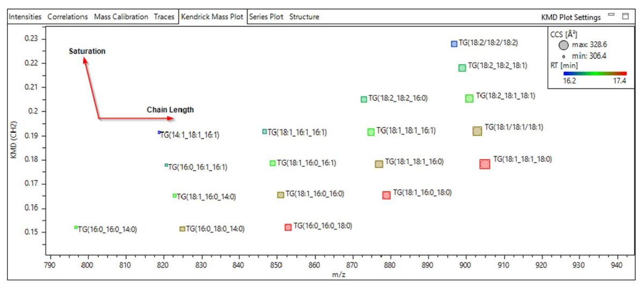Switch to the Series Plot tab
644x292 pixels.
(x=266, y=17)
